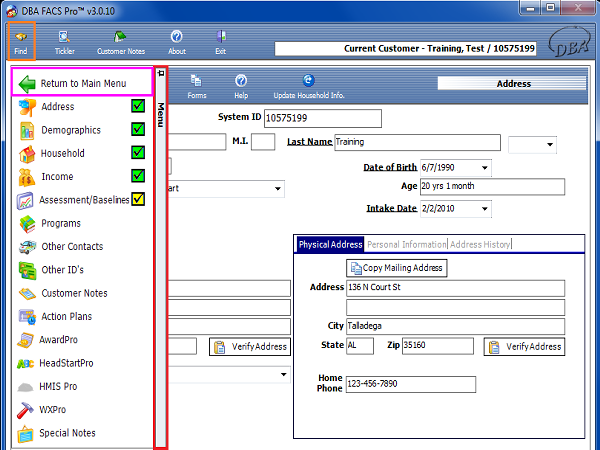Open the Programs books icon

pos(28,223)
